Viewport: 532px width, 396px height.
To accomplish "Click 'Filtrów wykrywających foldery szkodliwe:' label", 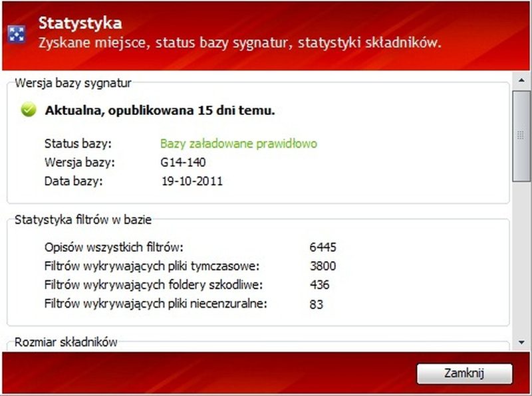I will pos(154,285).
